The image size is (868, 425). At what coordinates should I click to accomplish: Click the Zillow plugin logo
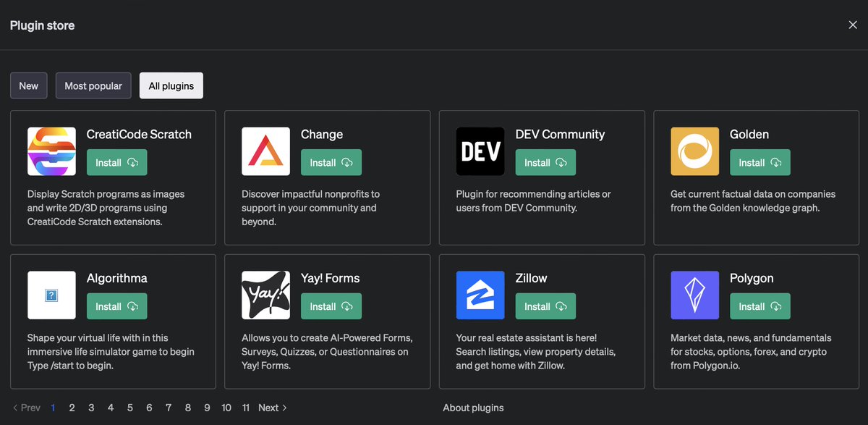(480, 295)
